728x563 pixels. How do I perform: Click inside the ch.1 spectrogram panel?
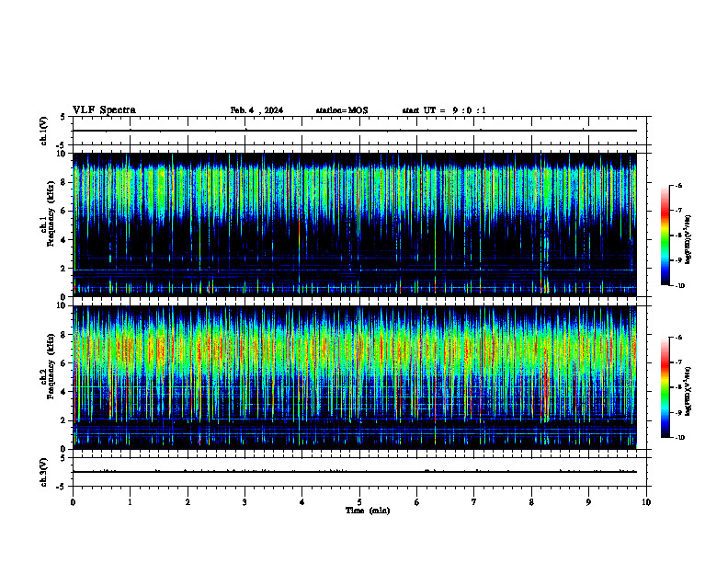pyautogui.click(x=355, y=224)
